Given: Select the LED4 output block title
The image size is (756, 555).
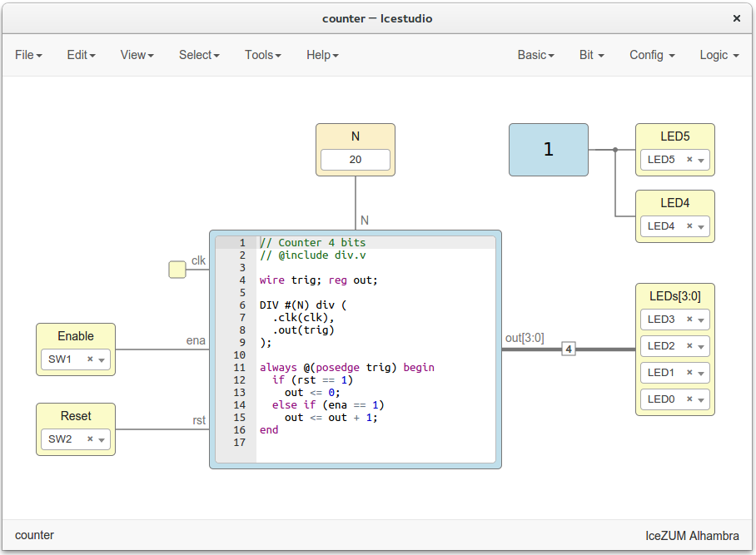Looking at the screenshot, I should pos(675,203).
